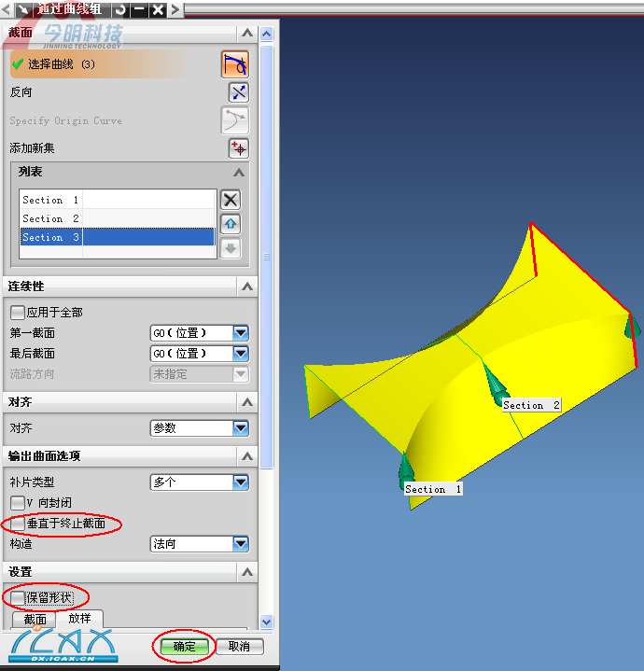
Task: Open 对齐 alignment dropdown
Action: tap(200, 428)
